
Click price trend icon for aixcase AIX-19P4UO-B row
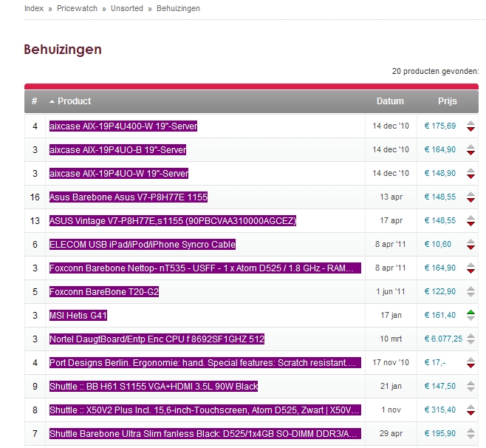point(470,150)
